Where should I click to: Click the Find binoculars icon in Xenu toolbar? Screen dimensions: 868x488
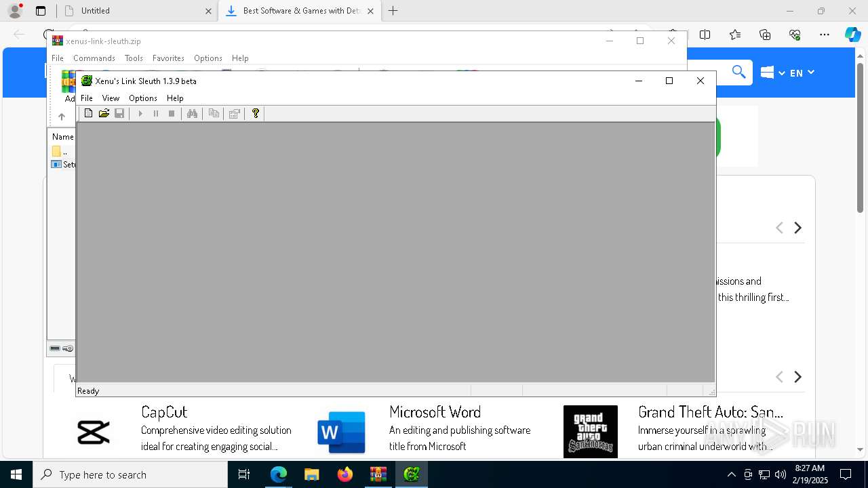coord(193,114)
